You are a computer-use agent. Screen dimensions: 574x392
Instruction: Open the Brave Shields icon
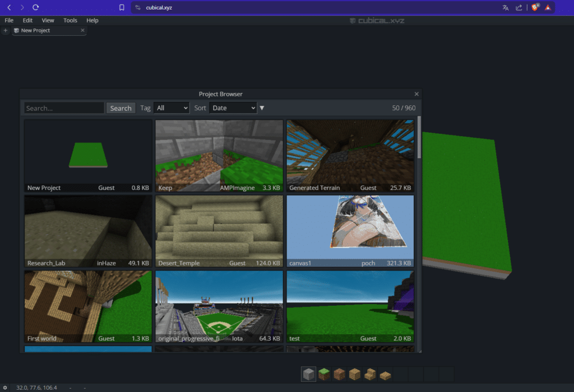click(535, 7)
